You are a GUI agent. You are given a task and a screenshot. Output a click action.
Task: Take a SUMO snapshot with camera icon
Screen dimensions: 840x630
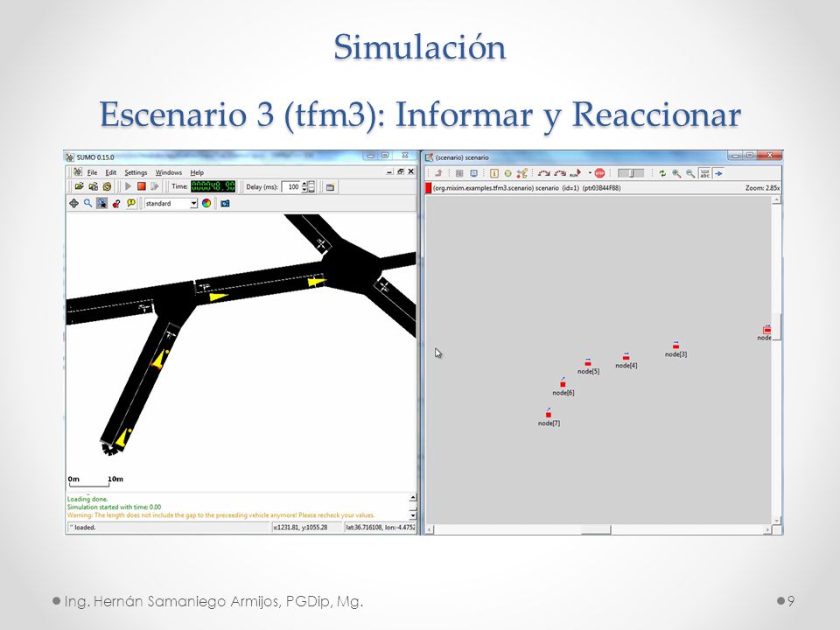226,204
